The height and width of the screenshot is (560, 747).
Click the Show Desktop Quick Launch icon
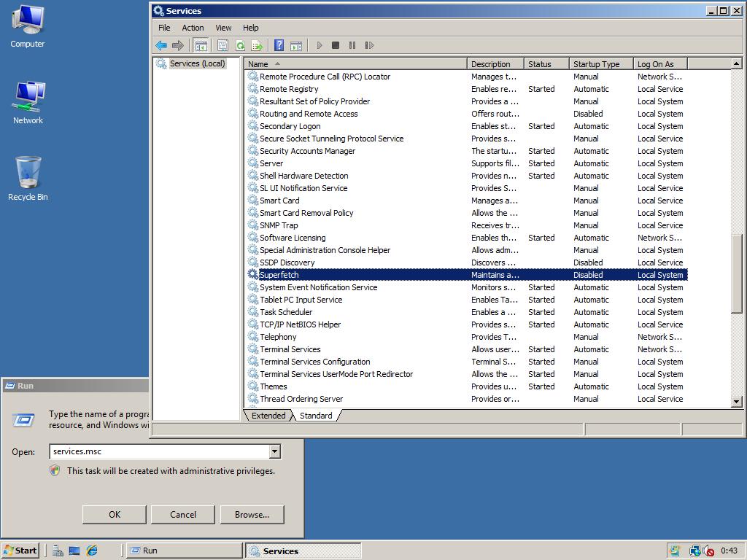[x=74, y=551]
